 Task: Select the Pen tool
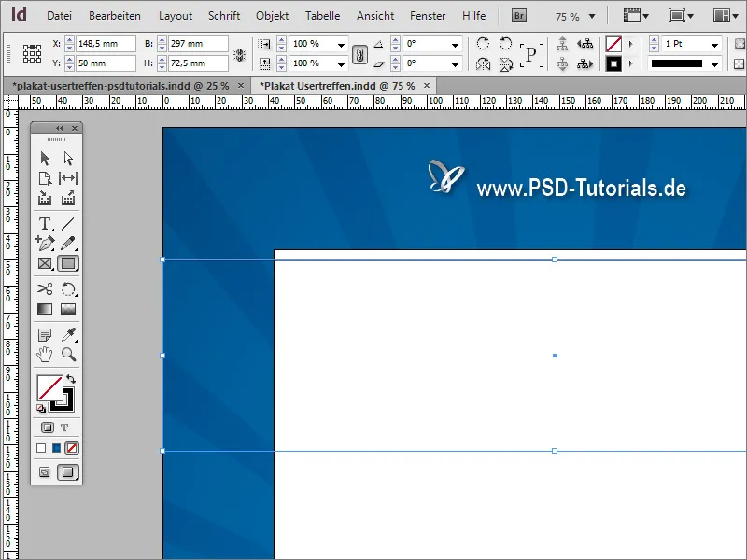(x=45, y=244)
